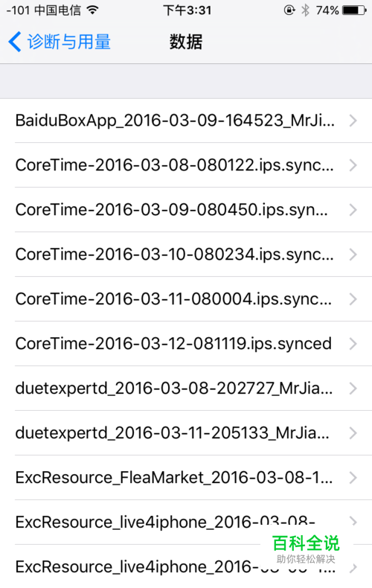The width and height of the screenshot is (372, 588).
Task: Click chevron on duetexpertd 03-08 row
Action: click(x=353, y=388)
